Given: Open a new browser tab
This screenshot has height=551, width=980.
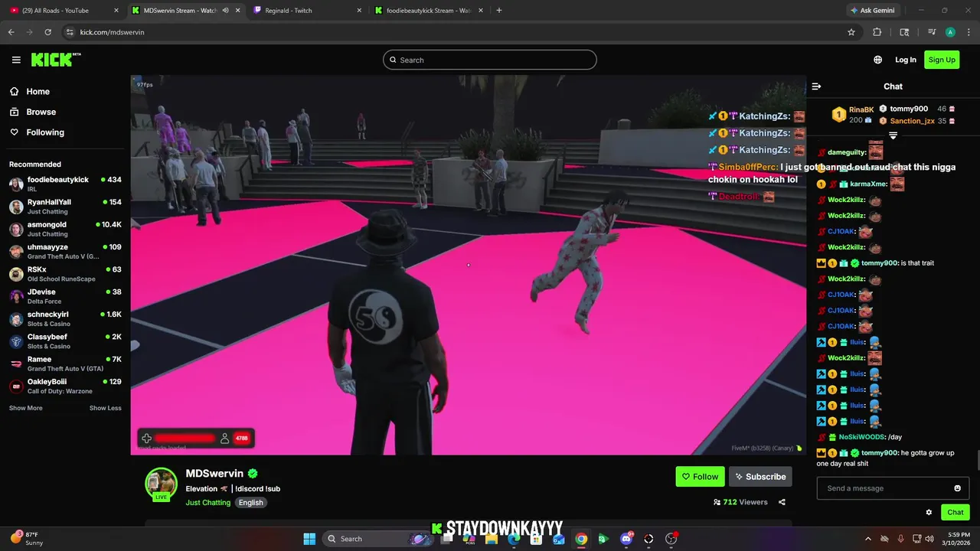Looking at the screenshot, I should tap(499, 11).
